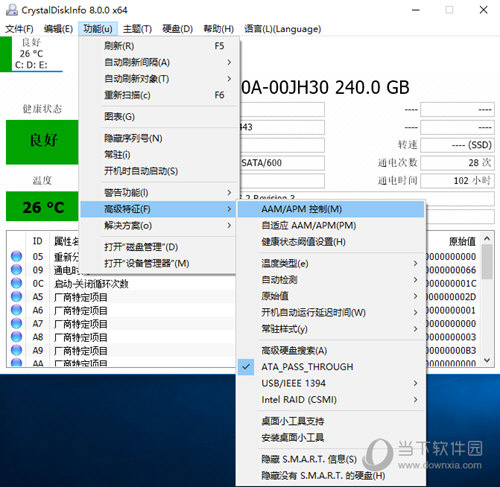The image size is (500, 487).
Task: Expand USB/IEEE 1394 submenu
Action: point(331,383)
